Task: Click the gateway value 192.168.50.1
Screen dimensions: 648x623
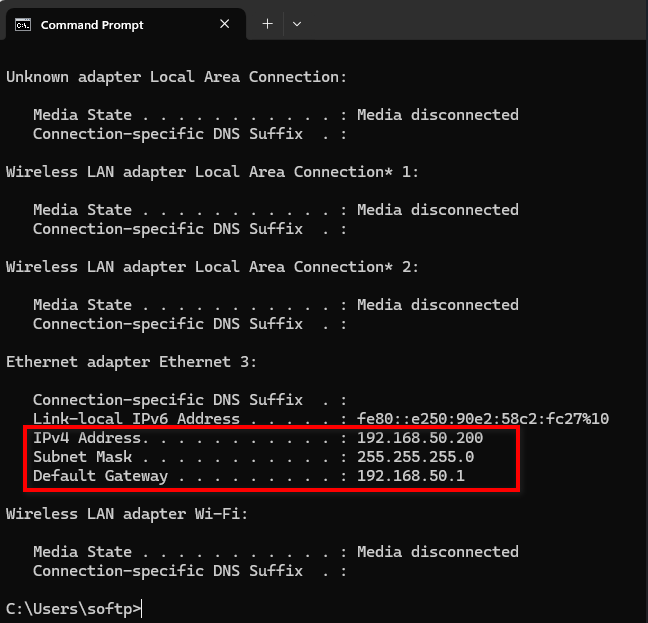Action: (x=410, y=476)
